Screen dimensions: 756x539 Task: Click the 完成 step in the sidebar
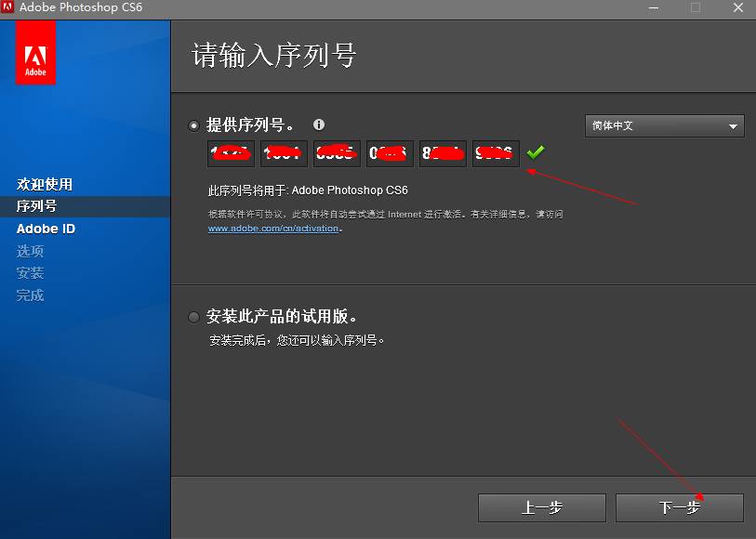click(30, 295)
